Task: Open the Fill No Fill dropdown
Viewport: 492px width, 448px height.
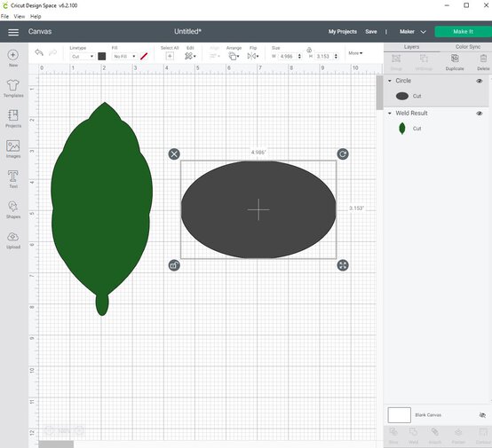Action: click(x=124, y=57)
